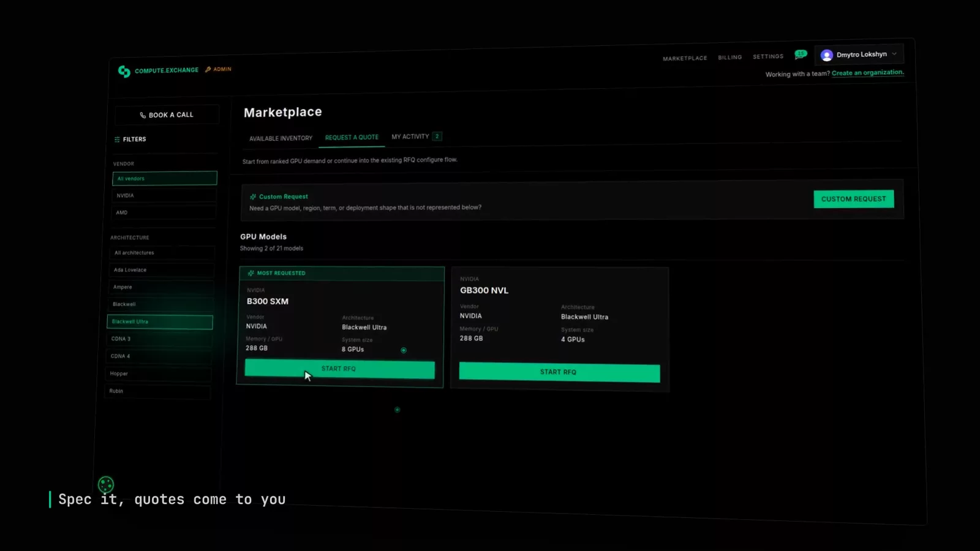980x551 pixels.
Task: Click the 'Showing 2 of 21 models' text
Action: coord(271,249)
